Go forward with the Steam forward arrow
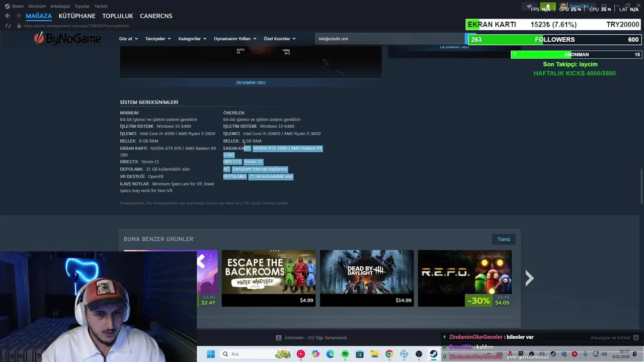The width and height of the screenshot is (644, 362). click(18, 16)
